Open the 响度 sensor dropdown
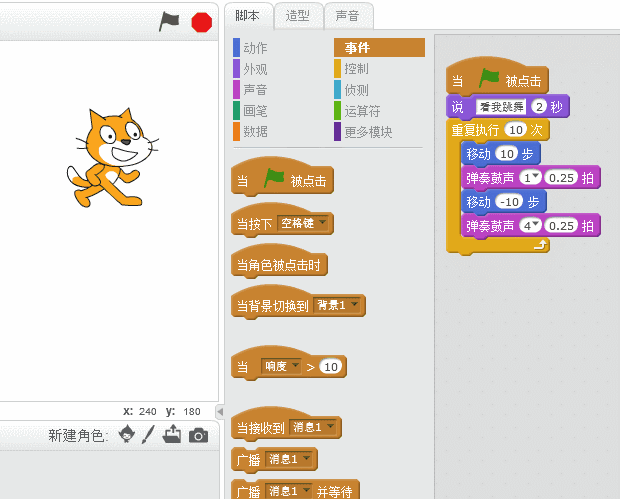This screenshot has height=499, width=620. pos(281,366)
